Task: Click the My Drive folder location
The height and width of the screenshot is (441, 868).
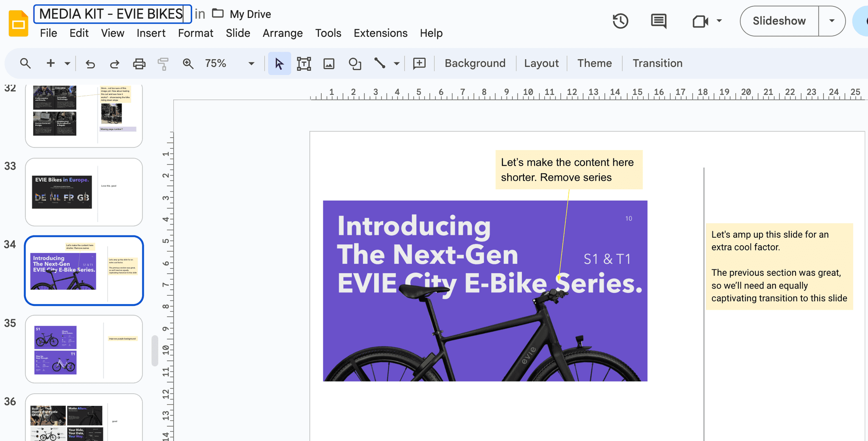Action: (x=242, y=14)
